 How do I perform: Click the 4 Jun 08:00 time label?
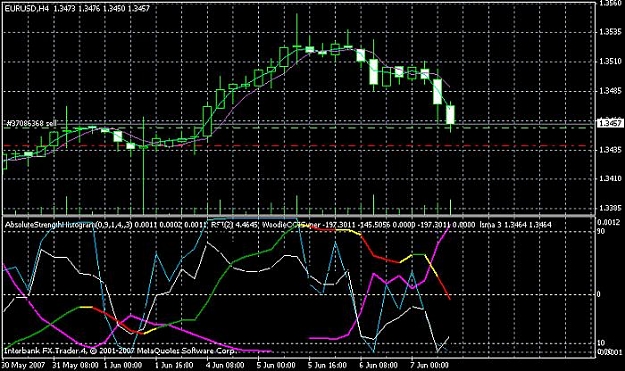(x=225, y=365)
